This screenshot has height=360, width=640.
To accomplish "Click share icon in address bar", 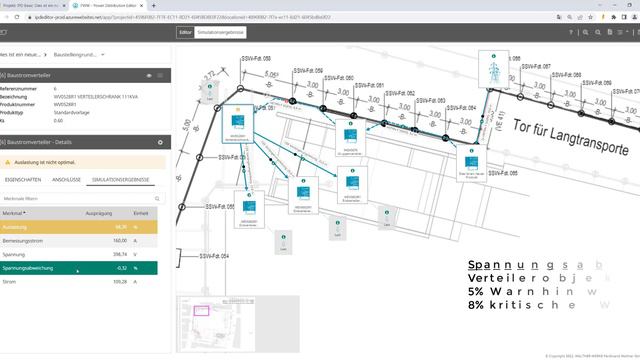I will tap(580, 17).
